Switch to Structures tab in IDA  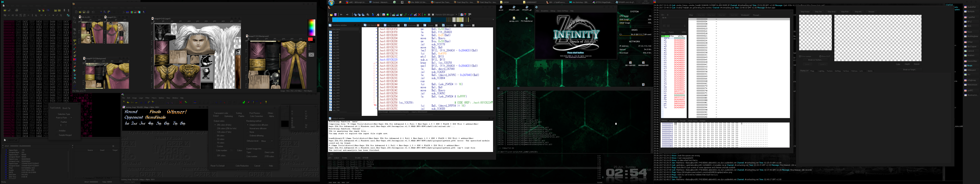pos(412,26)
